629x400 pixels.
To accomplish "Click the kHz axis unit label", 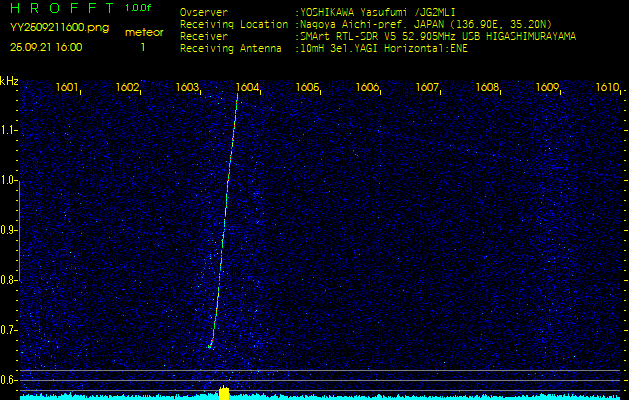I will [9, 81].
